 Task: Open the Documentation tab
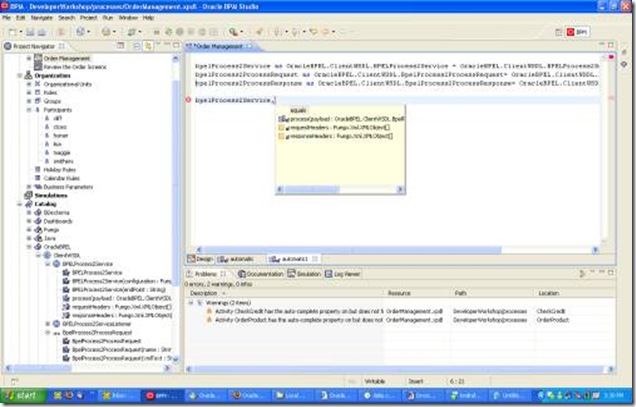[261, 274]
